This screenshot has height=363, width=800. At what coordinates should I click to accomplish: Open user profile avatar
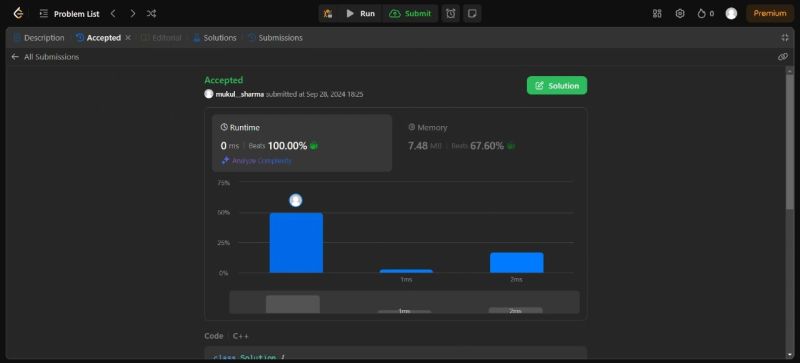[731, 14]
